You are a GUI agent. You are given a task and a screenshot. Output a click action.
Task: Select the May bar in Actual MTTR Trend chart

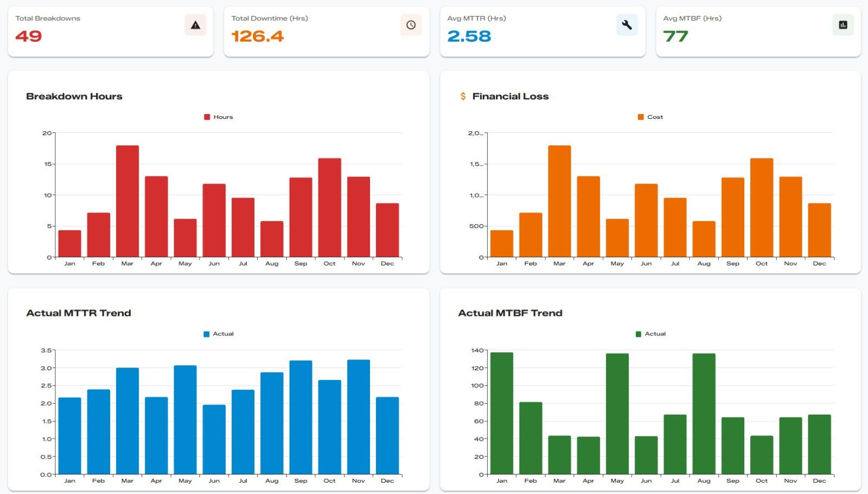coord(185,420)
